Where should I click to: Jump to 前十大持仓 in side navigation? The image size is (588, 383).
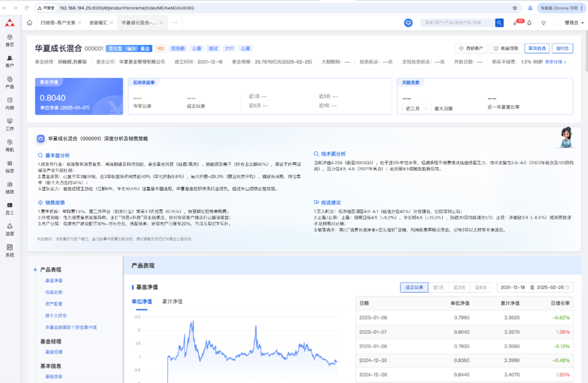point(56,315)
